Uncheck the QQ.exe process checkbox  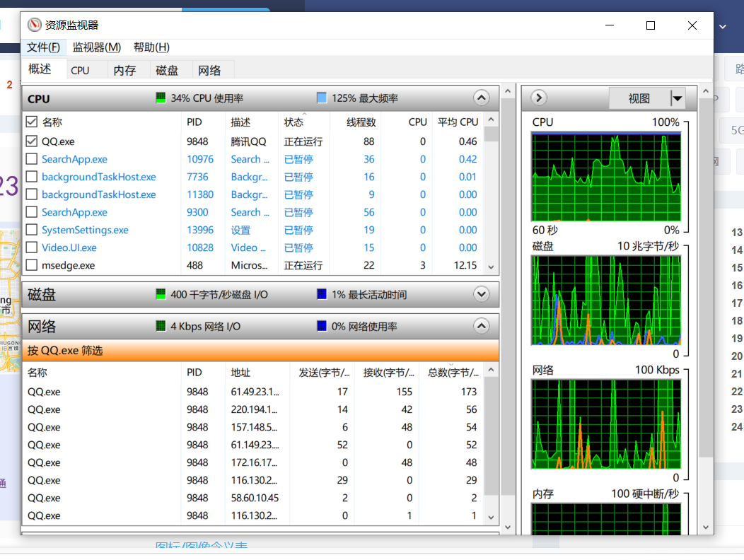[32, 141]
